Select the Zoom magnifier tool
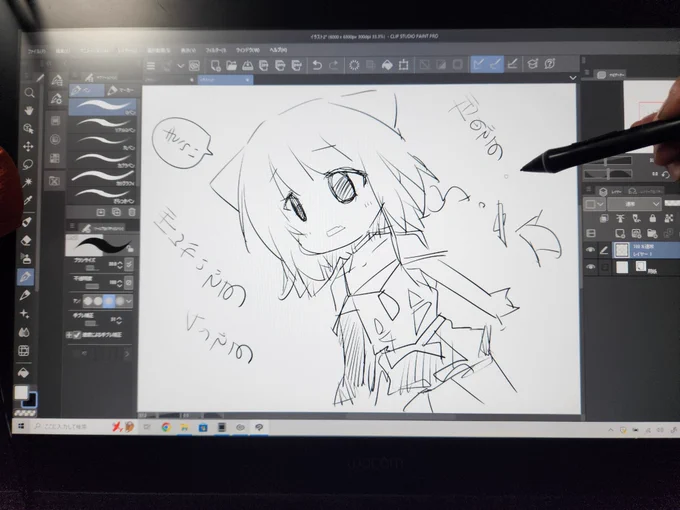Image resolution: width=680 pixels, height=510 pixels. tap(29, 92)
